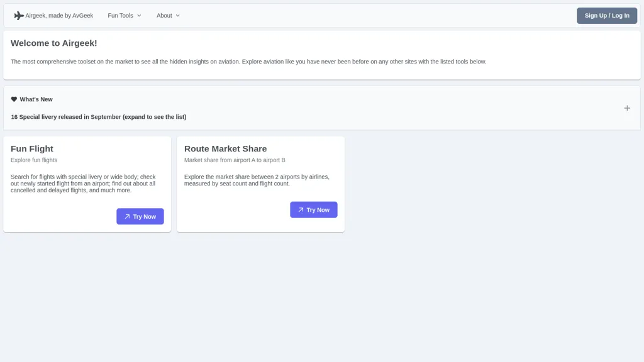Click the "Explore fun flights" subtitle
This screenshot has height=362, width=644.
click(x=34, y=160)
